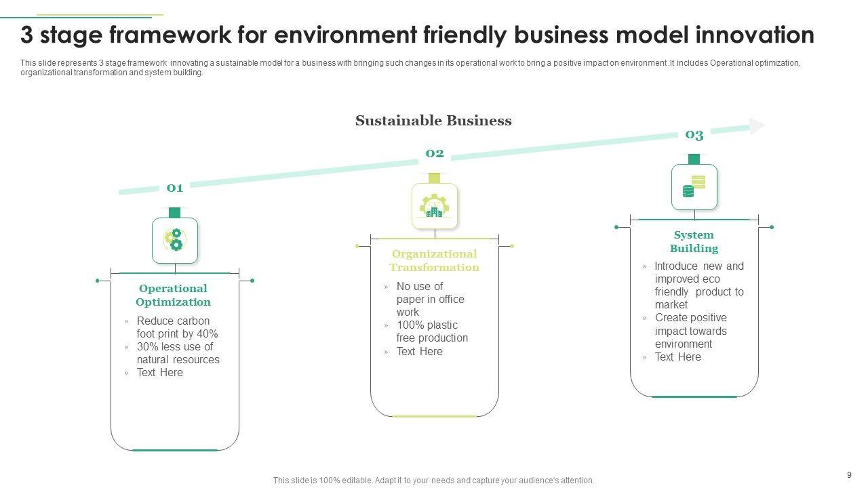Click the 'Create positive impact towards environment' bullet
868x488 pixels.
tap(690, 331)
